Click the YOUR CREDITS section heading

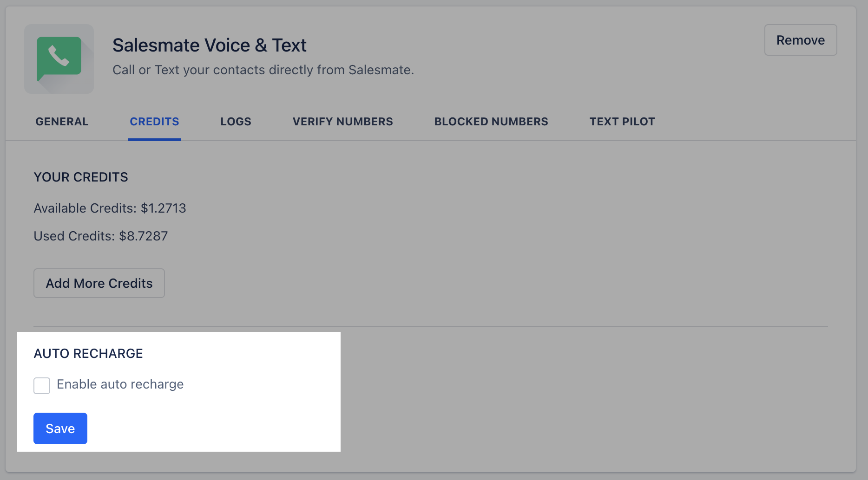(81, 177)
